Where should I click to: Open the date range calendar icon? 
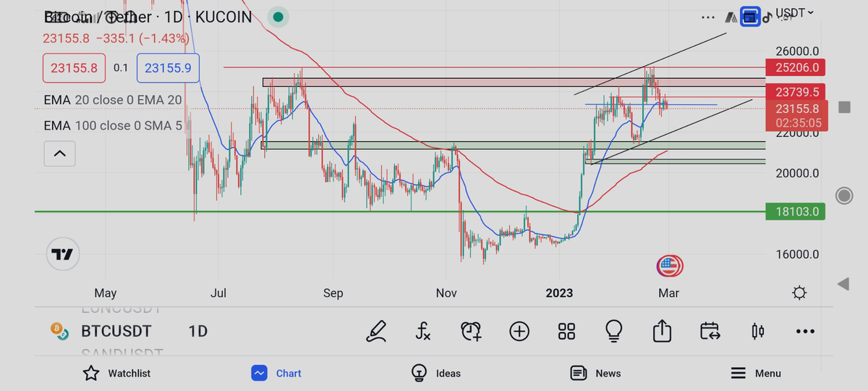(x=710, y=332)
